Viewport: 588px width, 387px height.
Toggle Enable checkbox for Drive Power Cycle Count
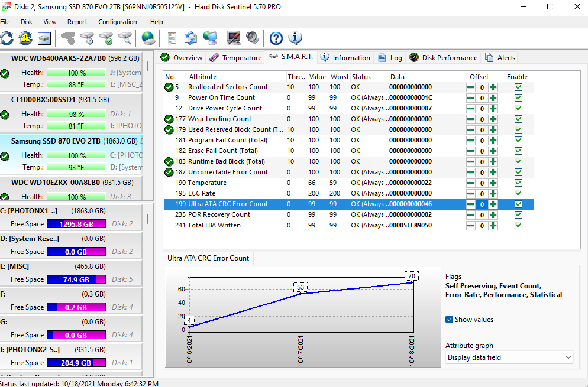pyautogui.click(x=518, y=109)
